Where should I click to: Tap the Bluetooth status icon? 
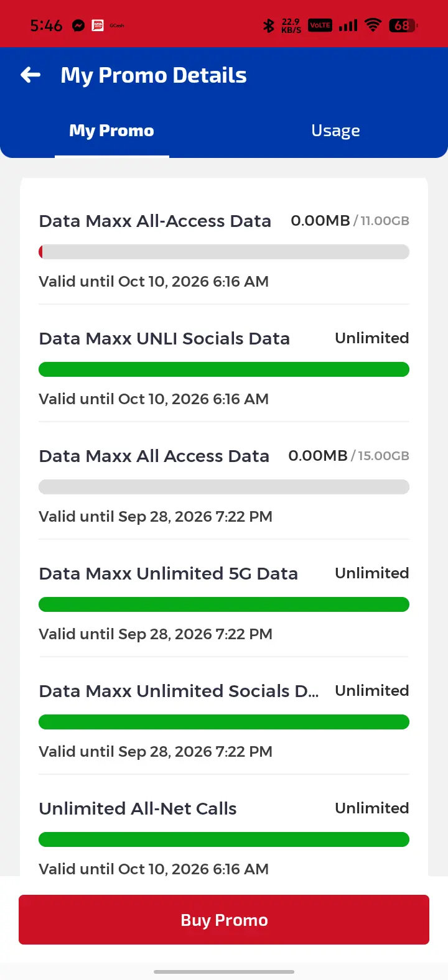269,25
